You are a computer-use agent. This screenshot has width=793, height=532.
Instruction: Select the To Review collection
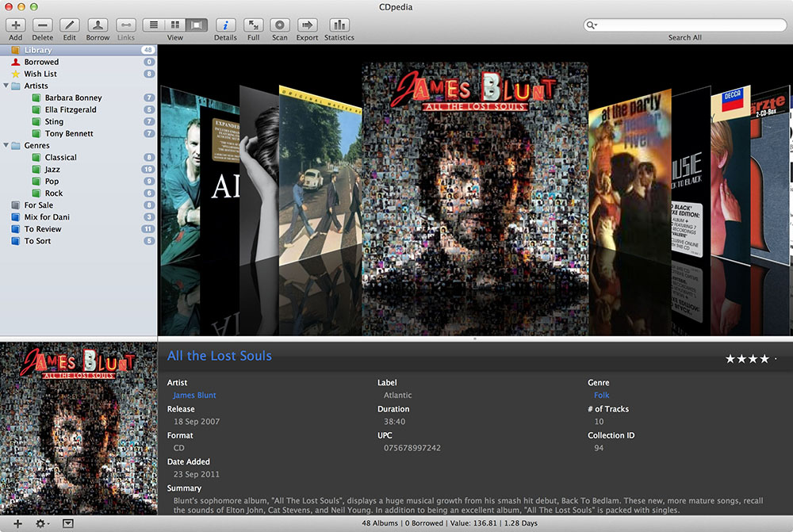79,229
